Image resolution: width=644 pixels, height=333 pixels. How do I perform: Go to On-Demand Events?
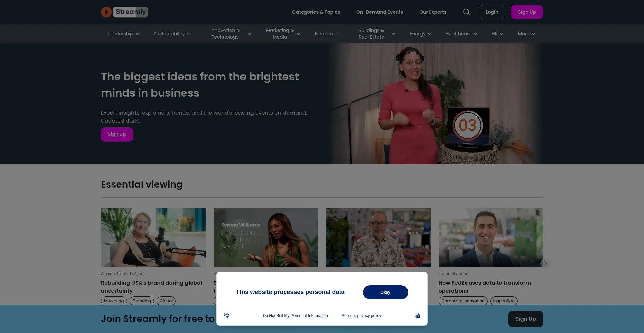click(380, 12)
